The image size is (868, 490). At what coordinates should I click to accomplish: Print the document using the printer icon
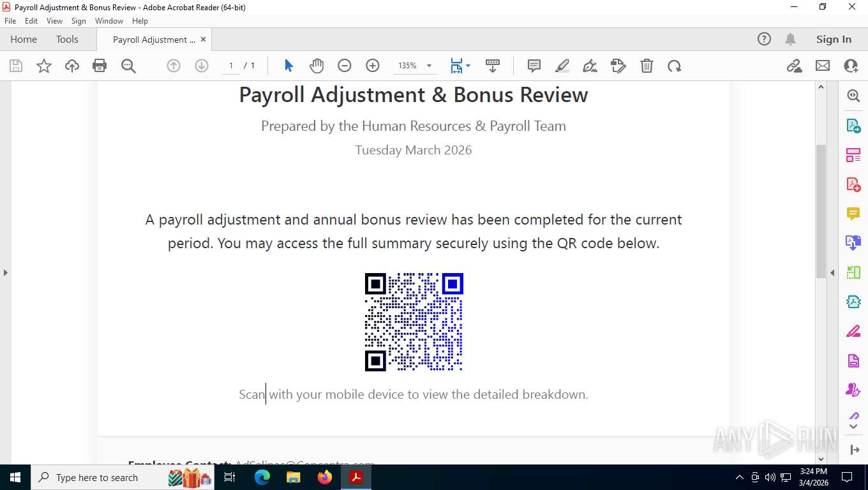(x=100, y=66)
